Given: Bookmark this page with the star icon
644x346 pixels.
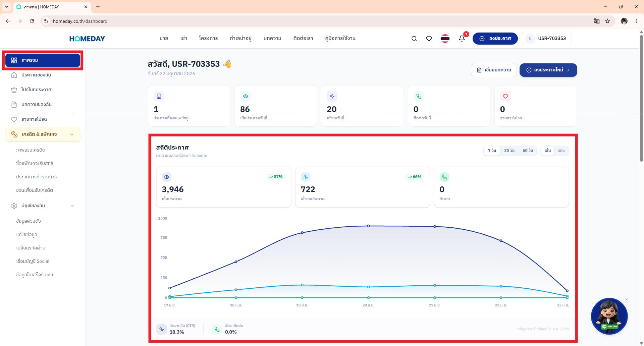Looking at the screenshot, I should pyautogui.click(x=607, y=21).
